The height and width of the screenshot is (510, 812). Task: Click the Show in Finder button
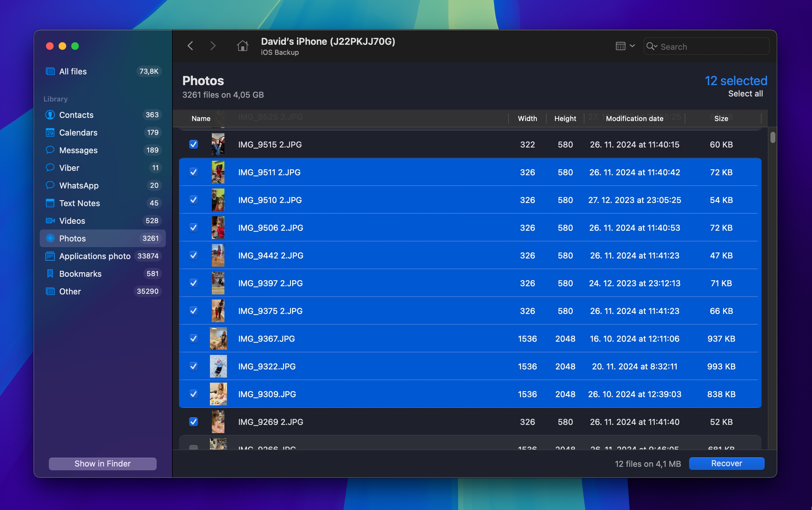[x=102, y=464]
